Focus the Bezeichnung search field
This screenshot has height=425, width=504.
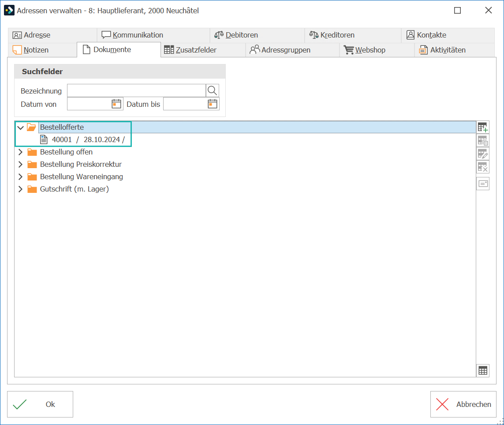(136, 91)
